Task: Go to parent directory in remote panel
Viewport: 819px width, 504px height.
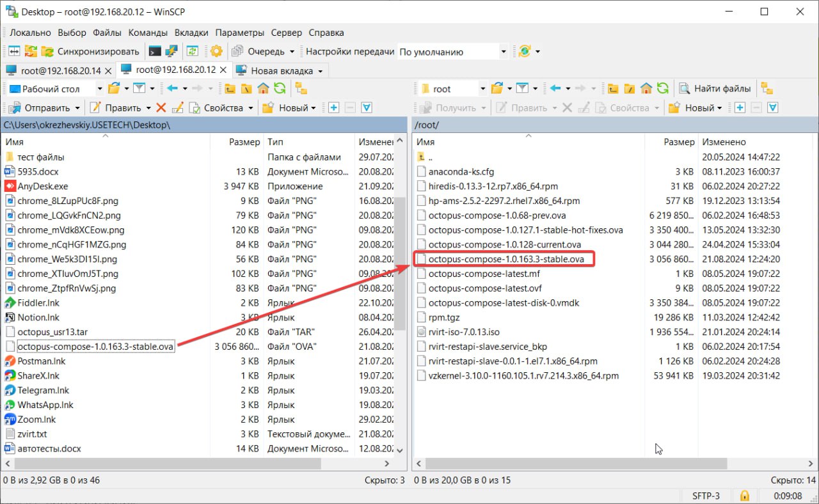Action: pyautogui.click(x=613, y=88)
